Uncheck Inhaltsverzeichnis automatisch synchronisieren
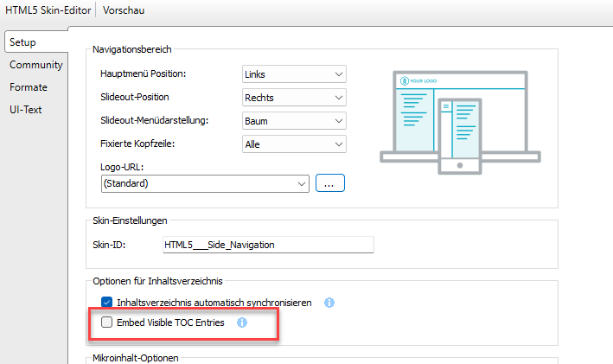613x364 pixels. [x=107, y=303]
